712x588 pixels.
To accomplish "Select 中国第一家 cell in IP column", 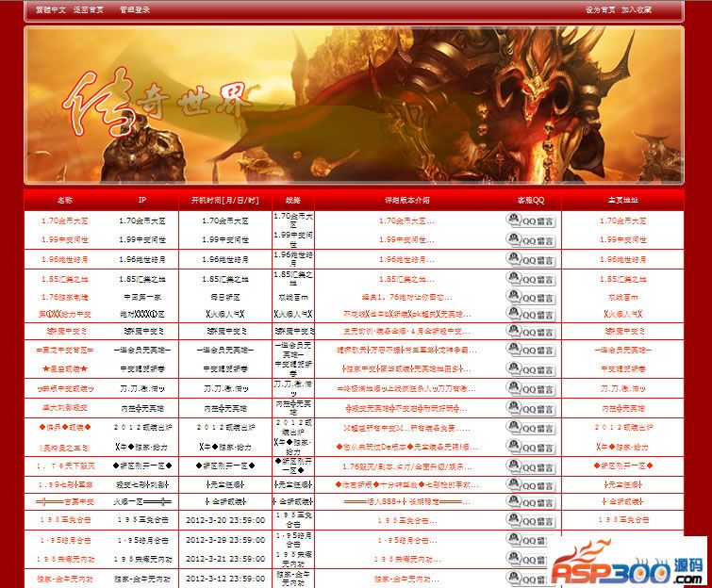I will click(x=142, y=298).
